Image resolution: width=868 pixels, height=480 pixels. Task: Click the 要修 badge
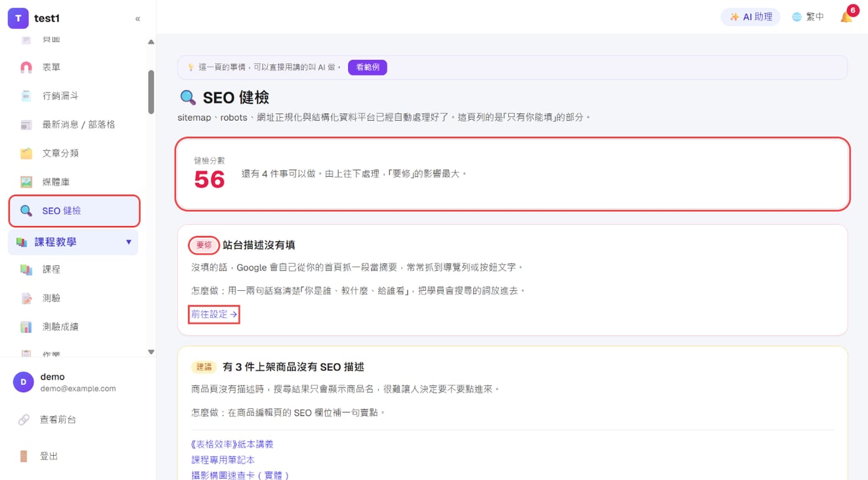(x=204, y=245)
